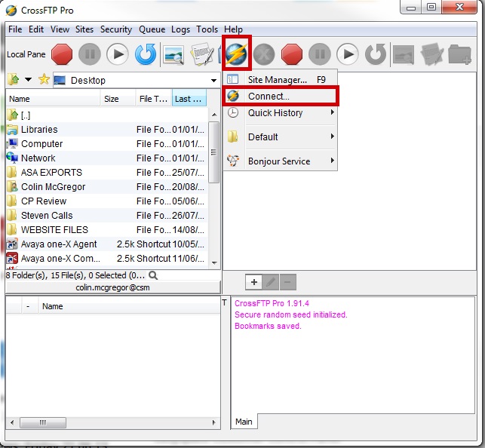The width and height of the screenshot is (485, 448).
Task: Click the local pane Play button
Action: click(x=117, y=54)
